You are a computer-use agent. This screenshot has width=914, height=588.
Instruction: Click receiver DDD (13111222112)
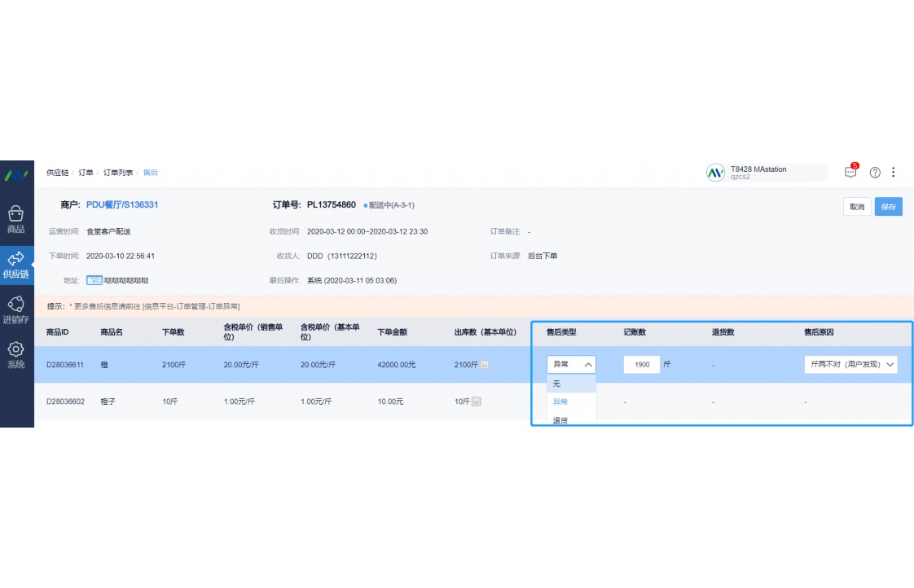tap(342, 256)
